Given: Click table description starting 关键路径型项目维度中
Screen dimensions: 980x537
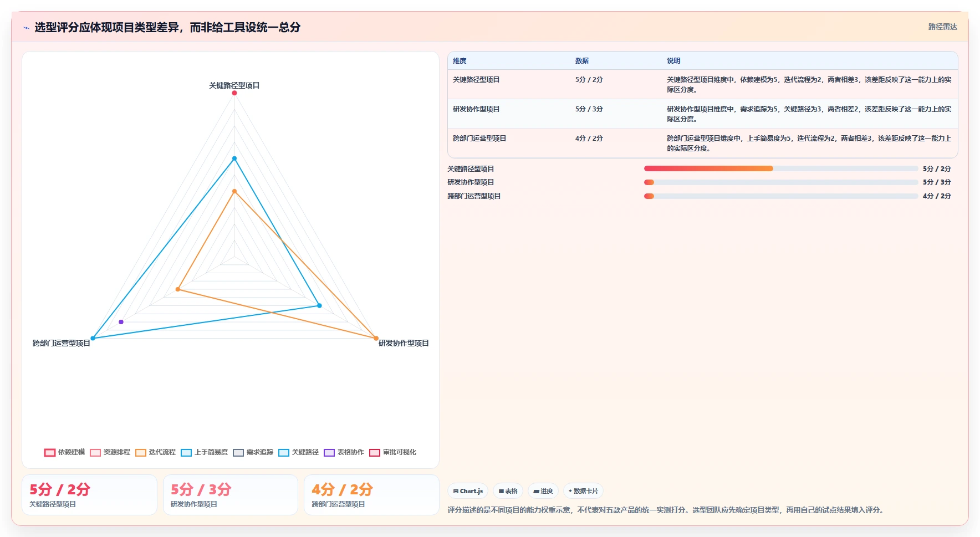Looking at the screenshot, I should (809, 85).
